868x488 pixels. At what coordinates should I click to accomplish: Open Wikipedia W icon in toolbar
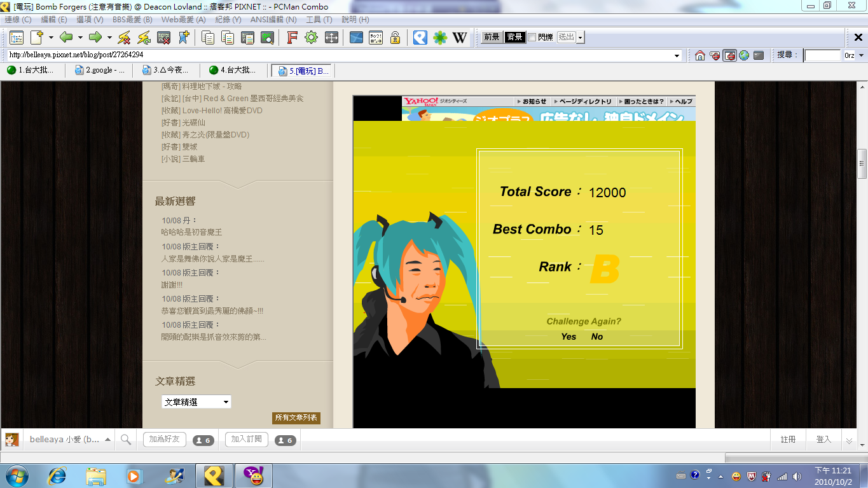pos(460,38)
